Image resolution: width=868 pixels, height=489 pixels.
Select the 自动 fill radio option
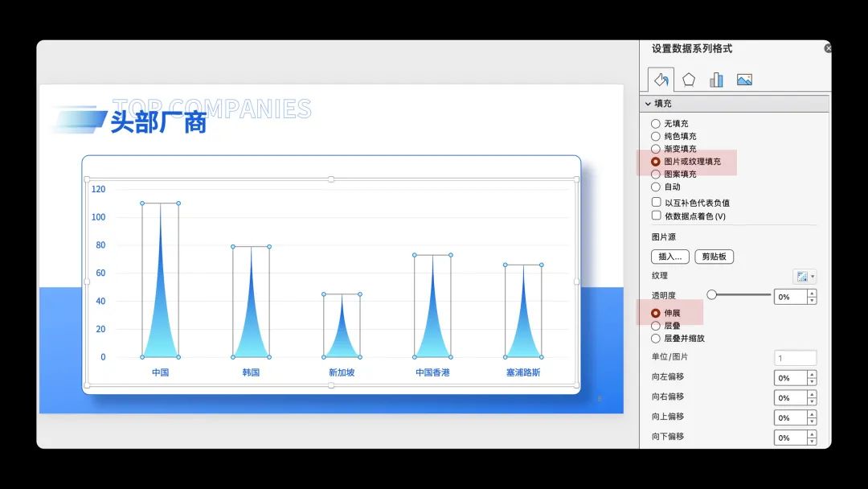(656, 187)
